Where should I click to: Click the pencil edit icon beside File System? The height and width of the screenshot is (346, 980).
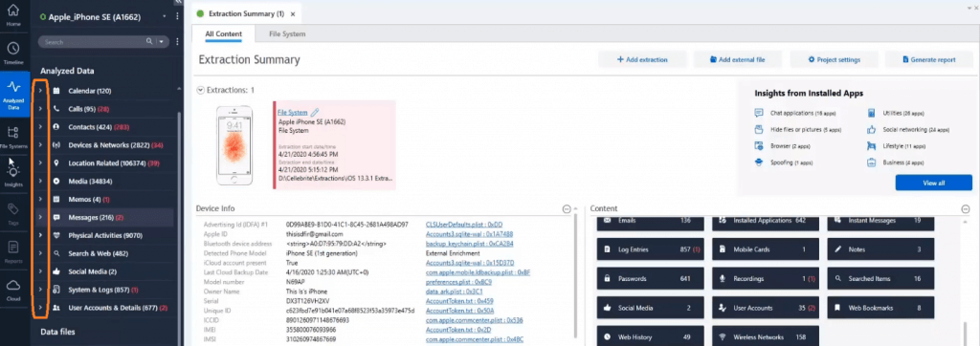[315, 113]
